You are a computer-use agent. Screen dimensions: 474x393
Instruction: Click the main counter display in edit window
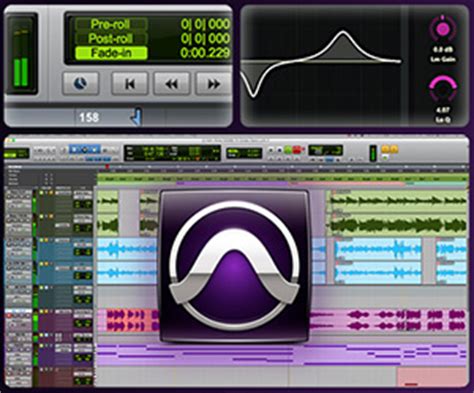click(172, 153)
